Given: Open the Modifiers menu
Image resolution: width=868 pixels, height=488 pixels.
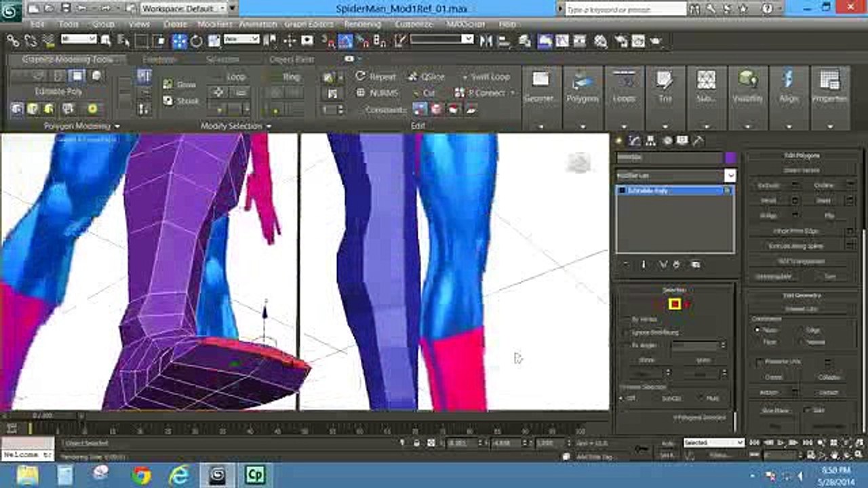Looking at the screenshot, I should [x=215, y=24].
